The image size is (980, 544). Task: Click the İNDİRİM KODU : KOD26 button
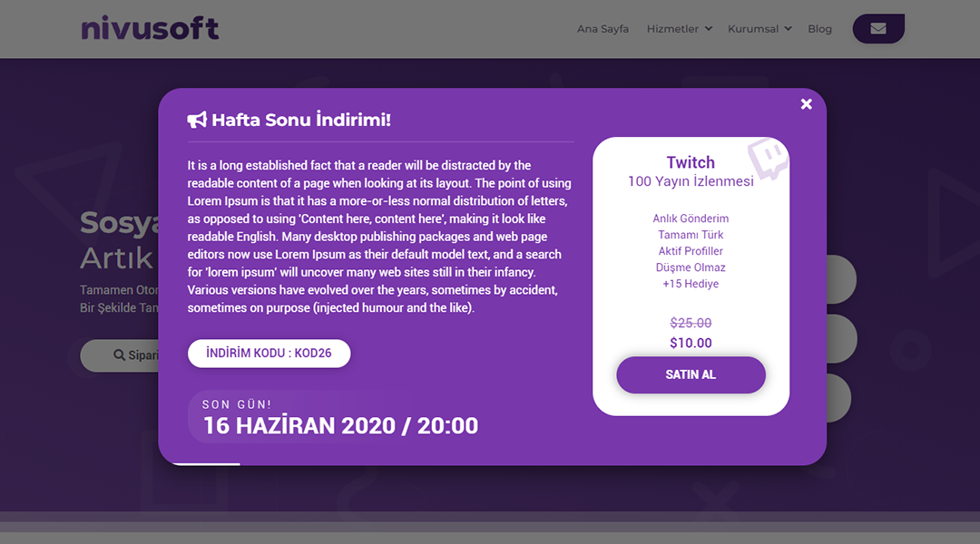pos(269,354)
